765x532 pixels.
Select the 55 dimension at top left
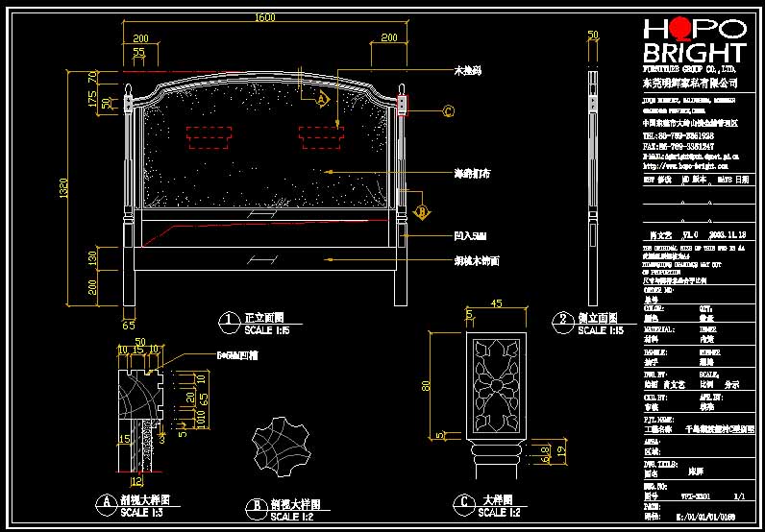pos(139,51)
